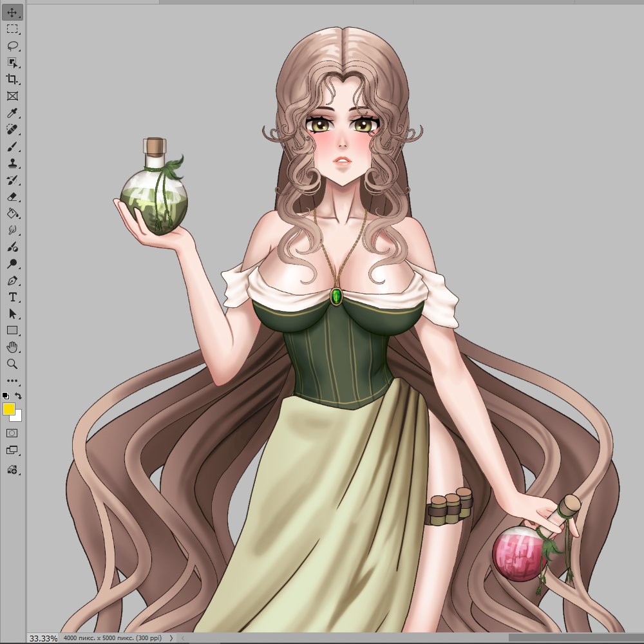
Task: Click the 33.33% zoom level field
Action: [43, 638]
